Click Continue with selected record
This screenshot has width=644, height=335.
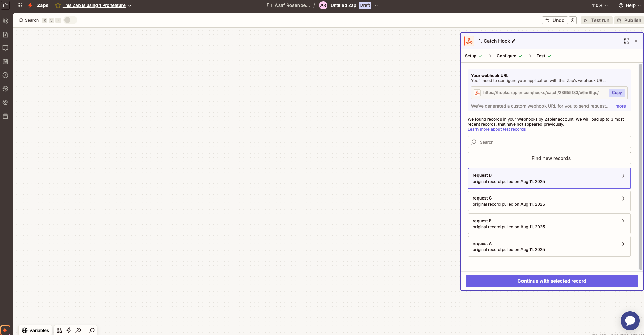(552, 281)
